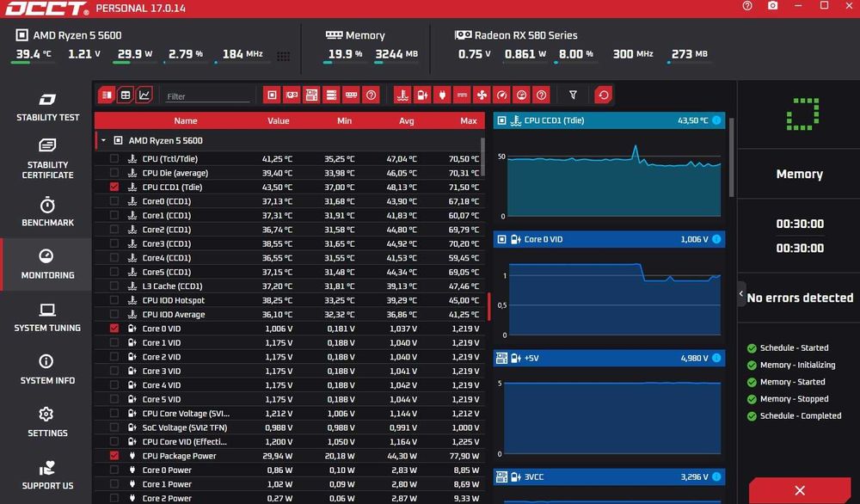
Task: Open help from title bar question icon
Action: (747, 6)
